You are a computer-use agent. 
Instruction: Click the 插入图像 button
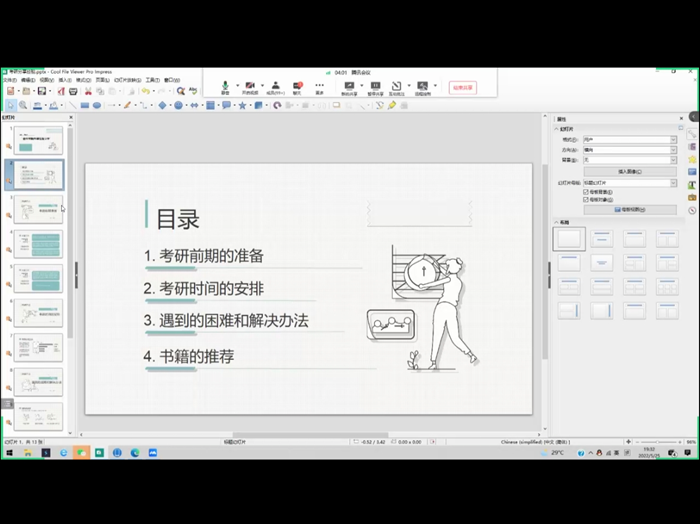coord(629,172)
